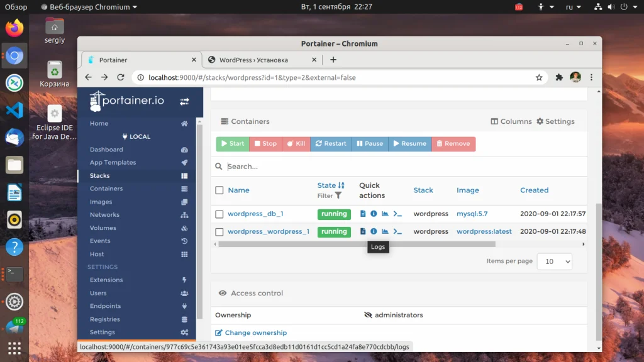Select the Portainer browser tab

click(x=142, y=60)
